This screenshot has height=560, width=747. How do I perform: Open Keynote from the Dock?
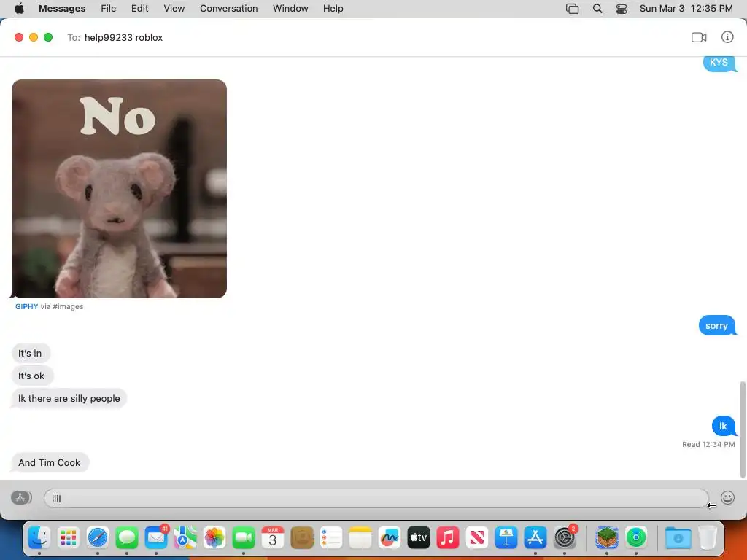point(506,537)
